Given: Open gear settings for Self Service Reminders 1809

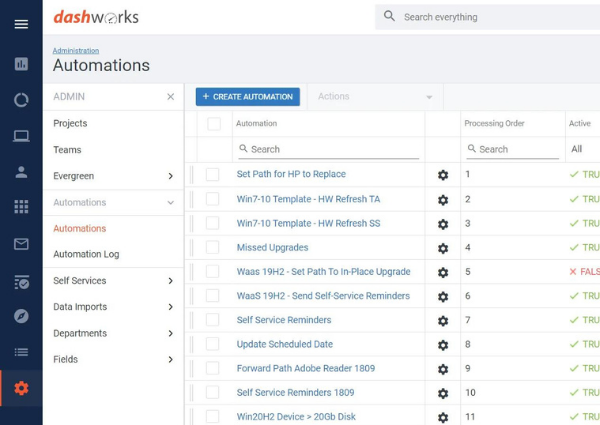Looking at the screenshot, I should [443, 393].
